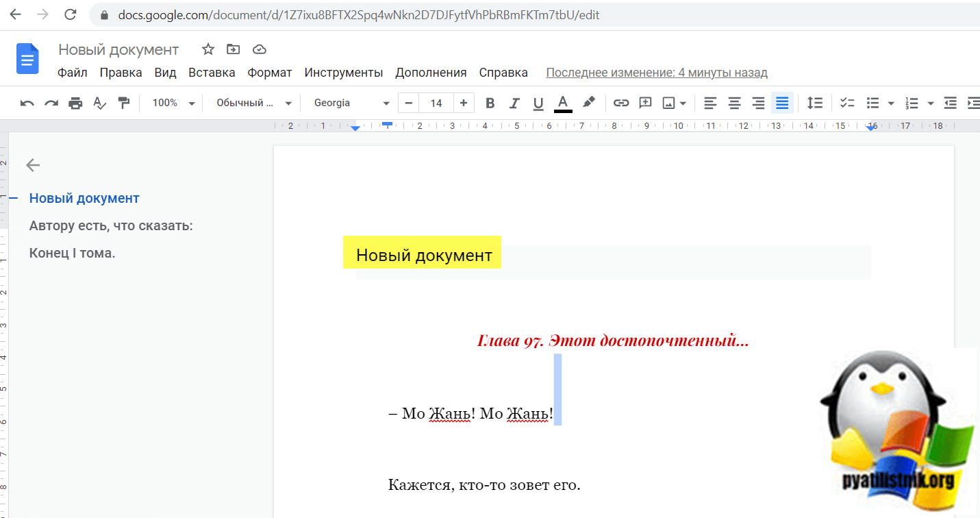
Task: Click the font size field
Action: 436,103
